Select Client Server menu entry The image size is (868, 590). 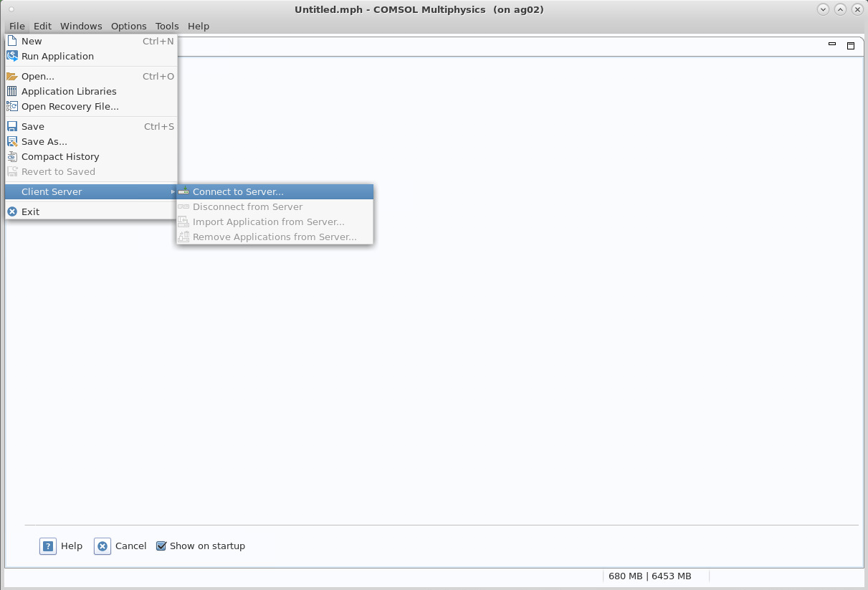pos(91,191)
